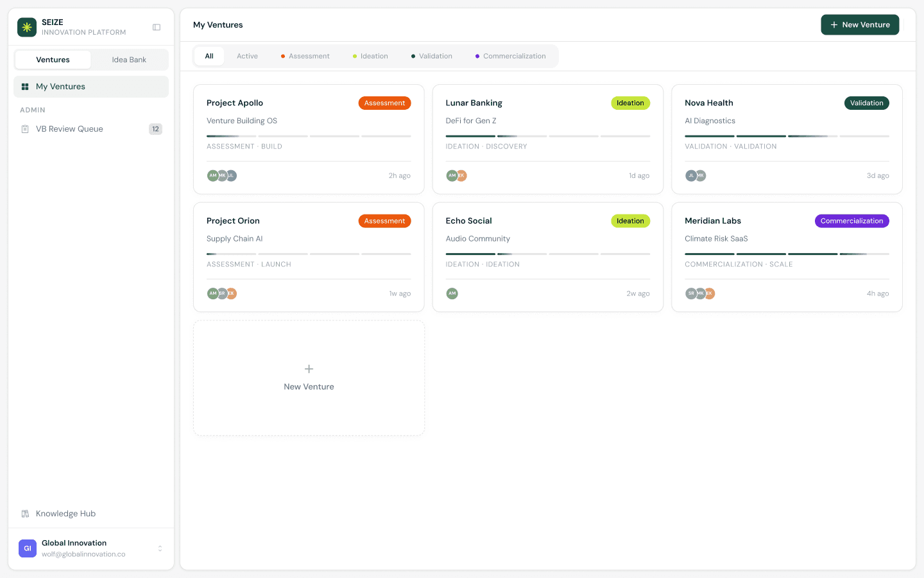Select the Active filter tab
Screen dimensions: 924x578
click(247, 57)
